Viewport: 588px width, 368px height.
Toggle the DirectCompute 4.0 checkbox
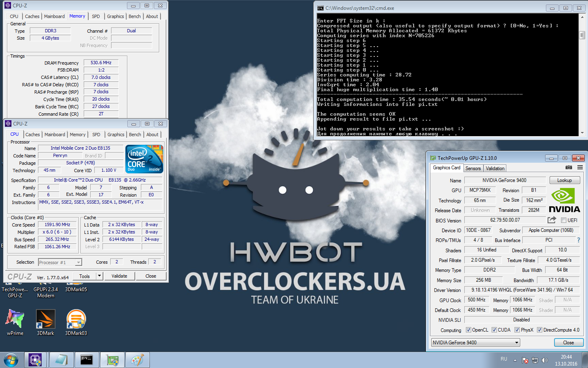[x=539, y=330]
